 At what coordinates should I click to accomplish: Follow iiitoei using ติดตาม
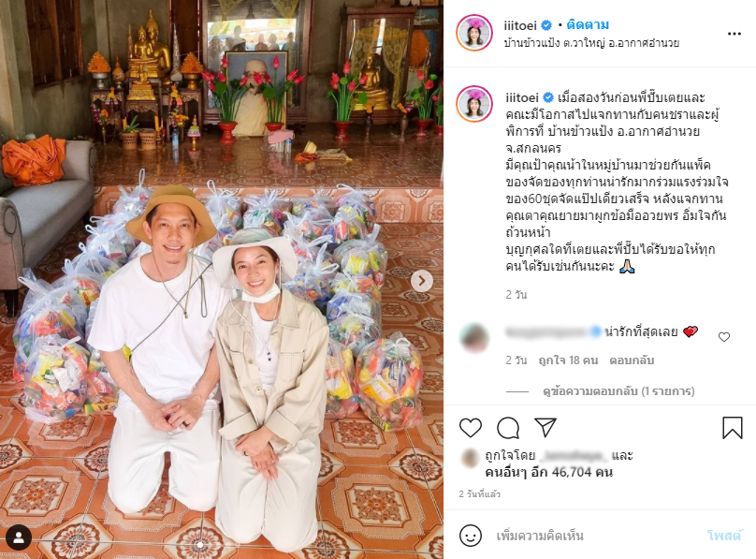[x=588, y=24]
